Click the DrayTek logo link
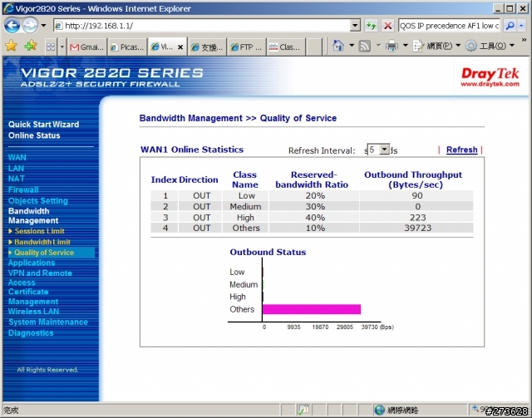The height and width of the screenshot is (418, 532). (x=490, y=77)
